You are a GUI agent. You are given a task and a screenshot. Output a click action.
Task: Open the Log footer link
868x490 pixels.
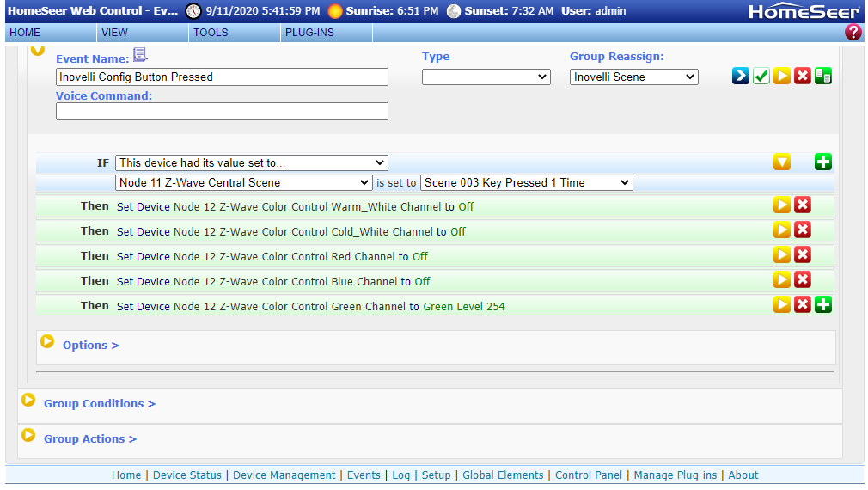pyautogui.click(x=400, y=475)
